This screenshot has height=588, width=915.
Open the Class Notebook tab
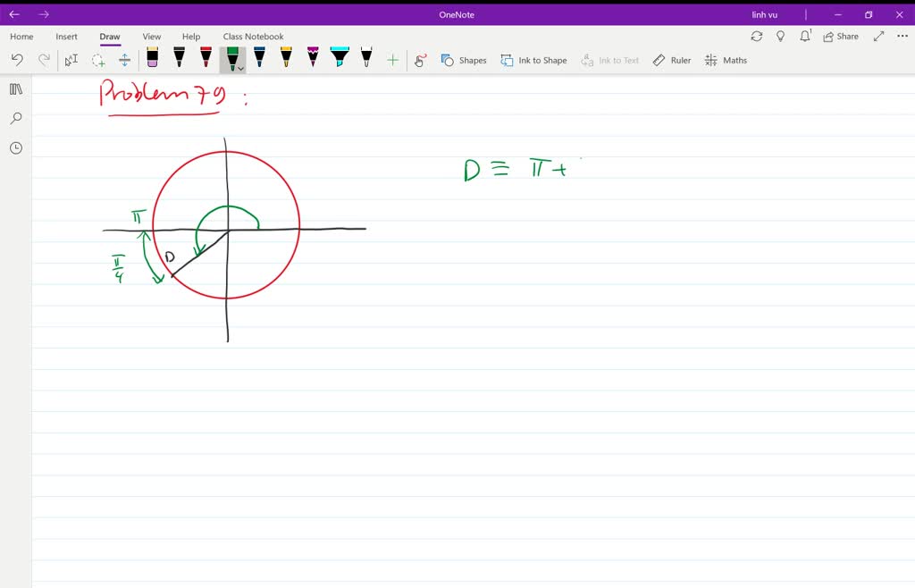click(253, 37)
